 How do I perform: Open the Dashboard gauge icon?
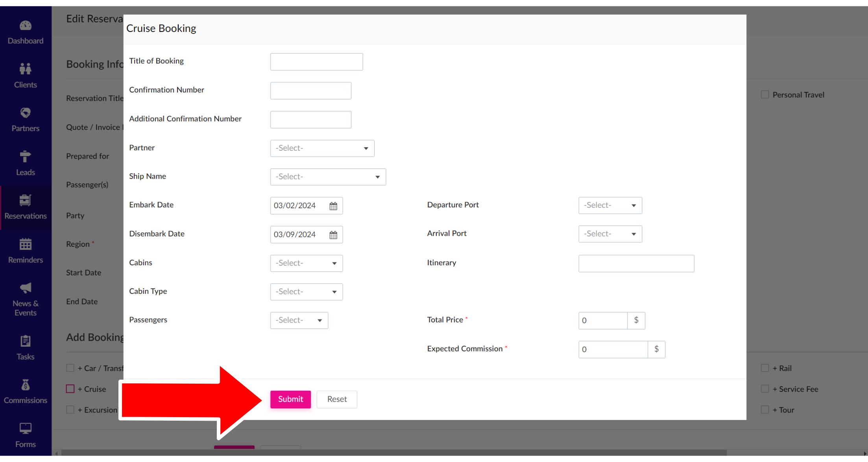(x=26, y=26)
